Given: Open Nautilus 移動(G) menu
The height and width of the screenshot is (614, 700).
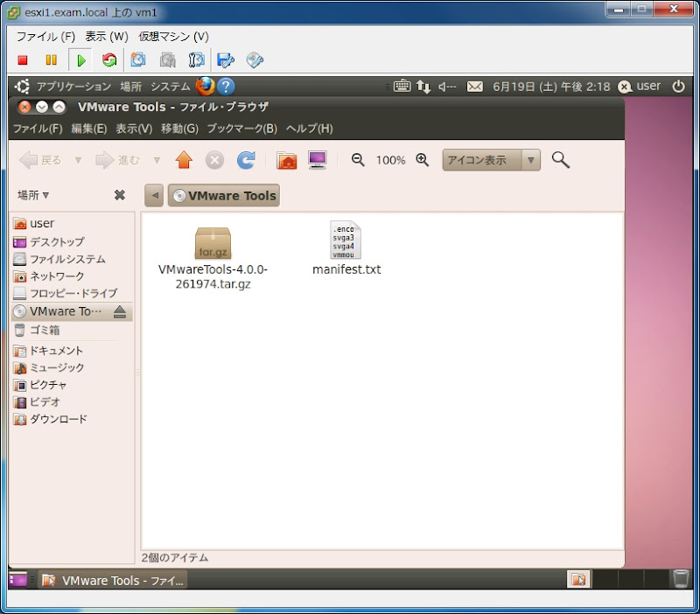Looking at the screenshot, I should pyautogui.click(x=180, y=129).
